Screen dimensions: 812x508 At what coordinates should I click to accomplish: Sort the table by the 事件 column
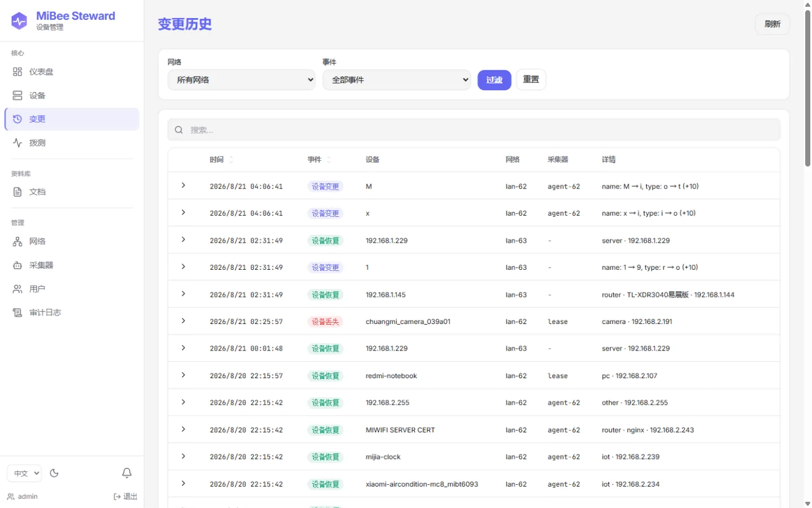[319, 160]
